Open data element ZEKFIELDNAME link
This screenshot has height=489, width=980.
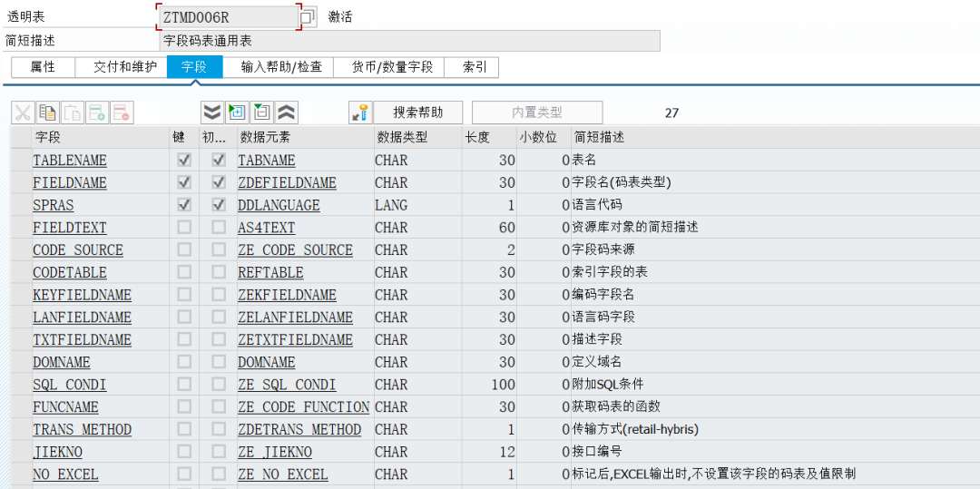point(287,295)
